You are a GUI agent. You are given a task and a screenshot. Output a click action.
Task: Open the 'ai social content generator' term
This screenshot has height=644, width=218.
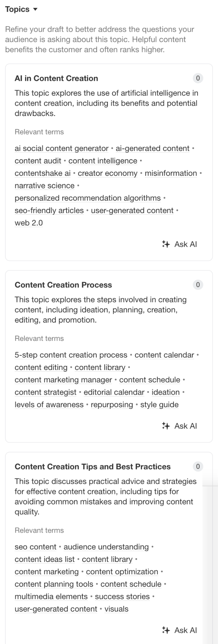pyautogui.click(x=61, y=148)
